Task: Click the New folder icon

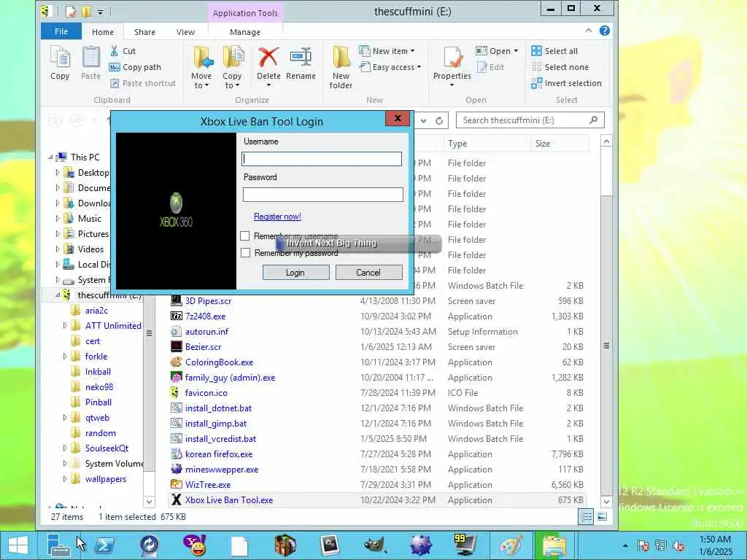Action: [x=341, y=57]
